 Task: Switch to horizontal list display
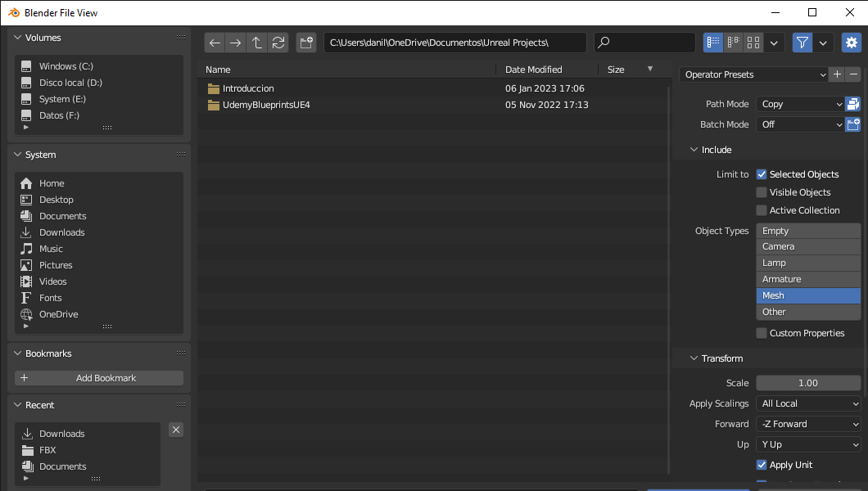coord(734,43)
